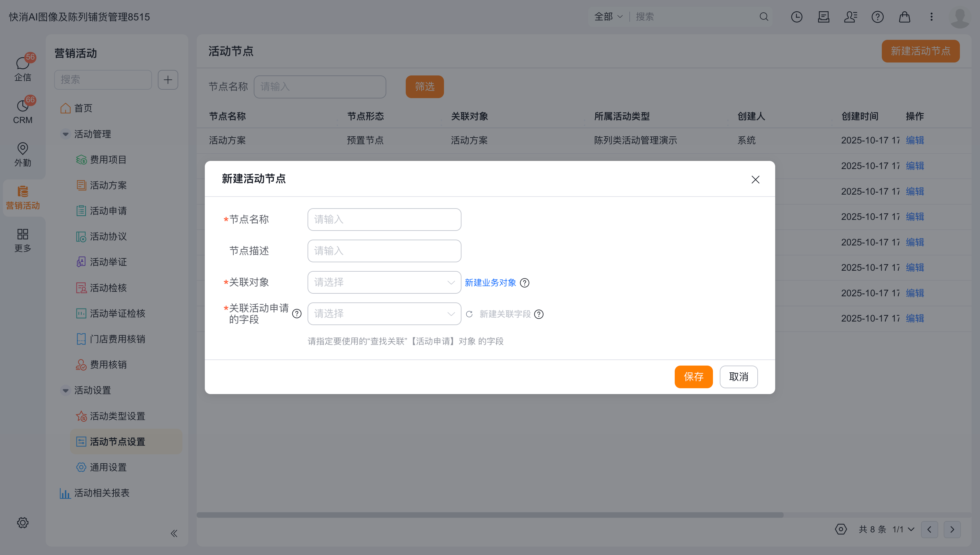This screenshot has height=555, width=980.
Task: Open the contacts icon in top bar
Action: pyautogui.click(x=850, y=17)
